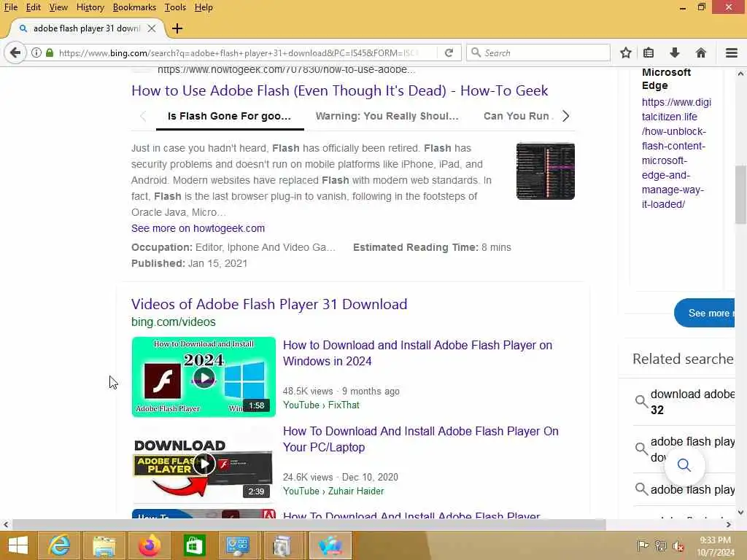
Task: Open a new tab with the plus button
Action: click(x=177, y=28)
